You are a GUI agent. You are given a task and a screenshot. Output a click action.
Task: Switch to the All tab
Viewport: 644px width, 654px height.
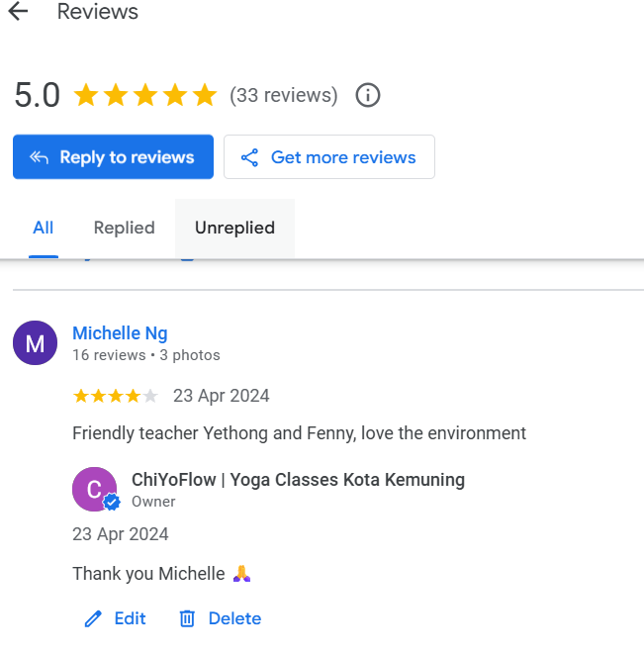43,228
